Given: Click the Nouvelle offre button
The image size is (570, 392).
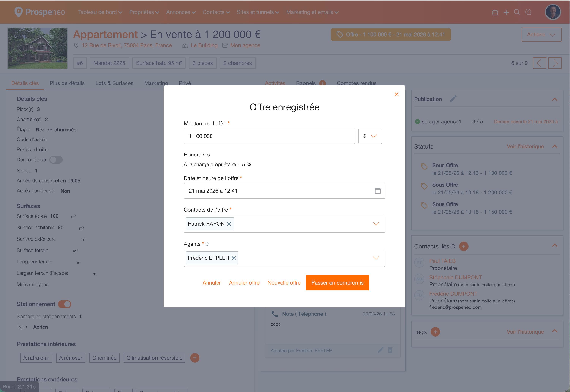Looking at the screenshot, I should (x=284, y=283).
